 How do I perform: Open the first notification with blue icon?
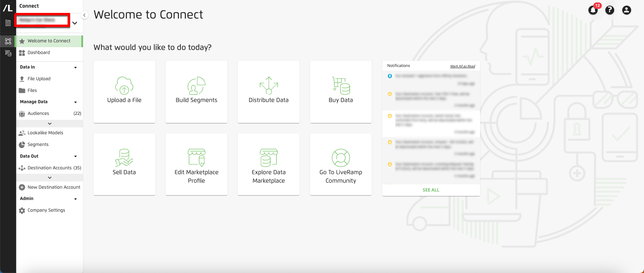click(431, 79)
